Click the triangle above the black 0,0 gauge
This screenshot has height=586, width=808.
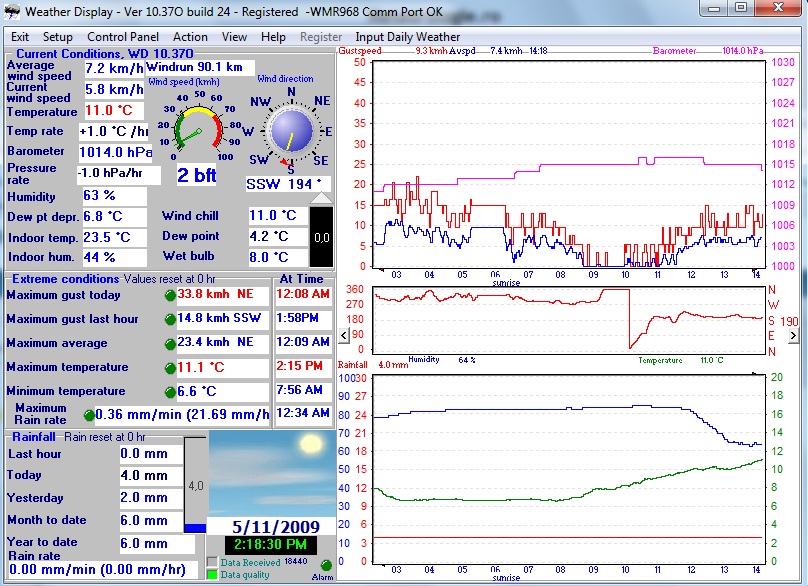pyautogui.click(x=321, y=199)
